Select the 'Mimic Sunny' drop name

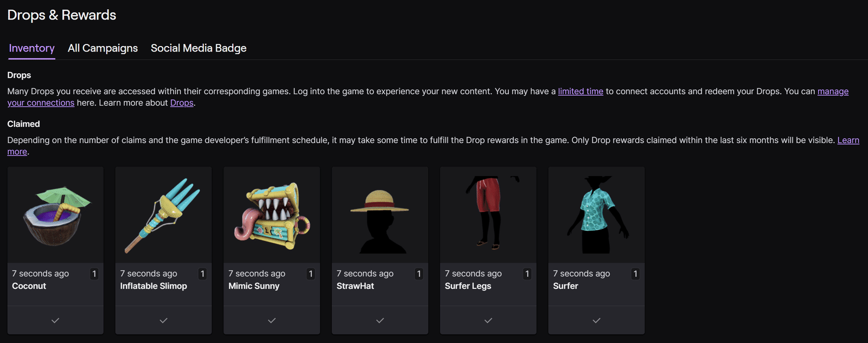254,286
